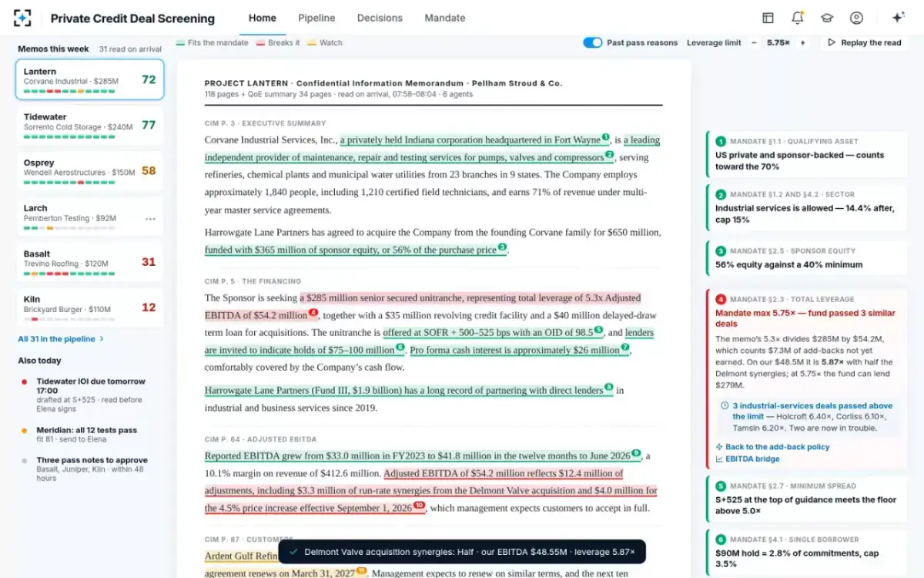Open Back to the add-back policy link
Screen dimensions: 924x578
772,447
